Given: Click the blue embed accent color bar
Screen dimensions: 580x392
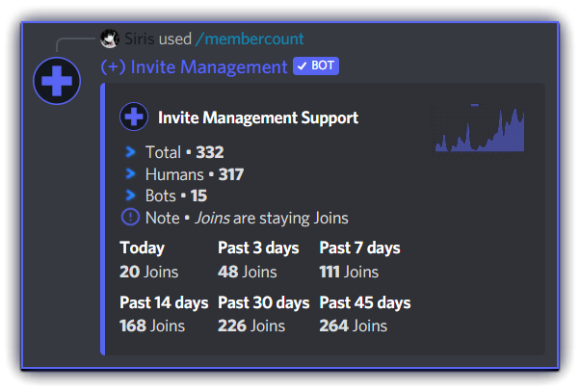Looking at the screenshot, I should (103, 219).
